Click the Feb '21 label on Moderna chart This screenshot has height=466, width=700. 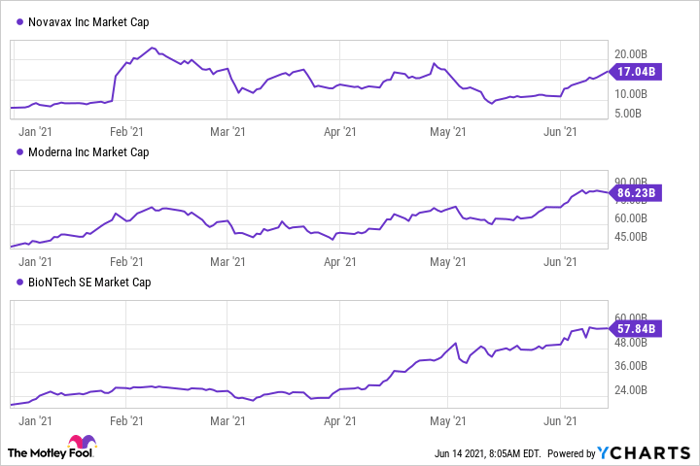[125, 260]
